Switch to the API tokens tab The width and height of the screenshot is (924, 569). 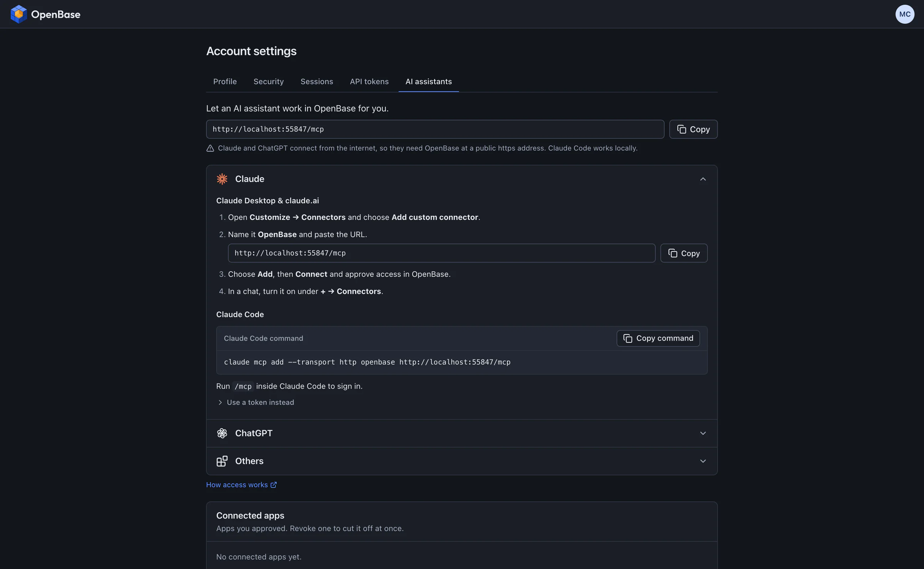tap(369, 82)
